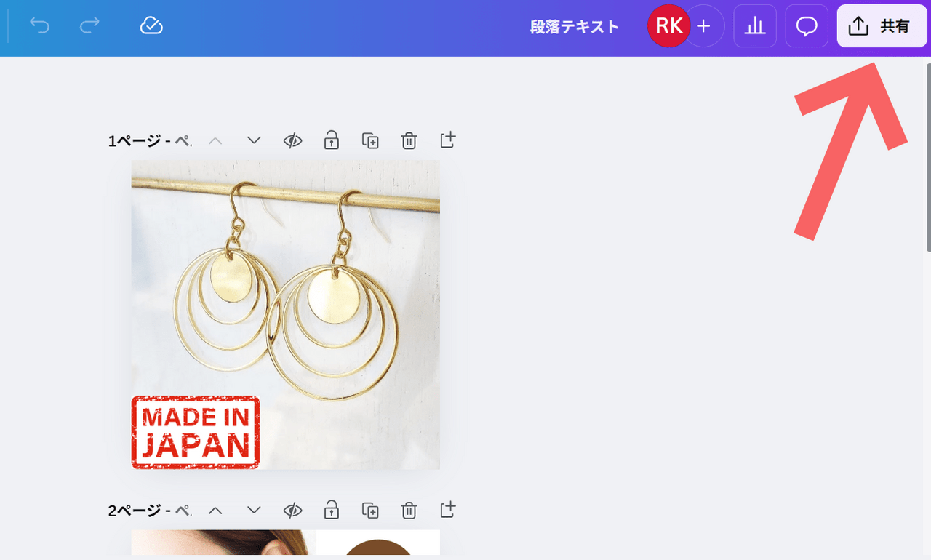
Task: Lock page 2 with padlock icon
Action: (x=332, y=509)
